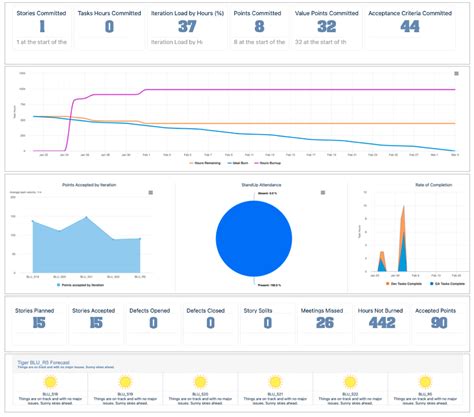The height and width of the screenshot is (417, 474).
Task: Click the BLU_S21 sun forecast icon
Action: [x=275, y=382]
